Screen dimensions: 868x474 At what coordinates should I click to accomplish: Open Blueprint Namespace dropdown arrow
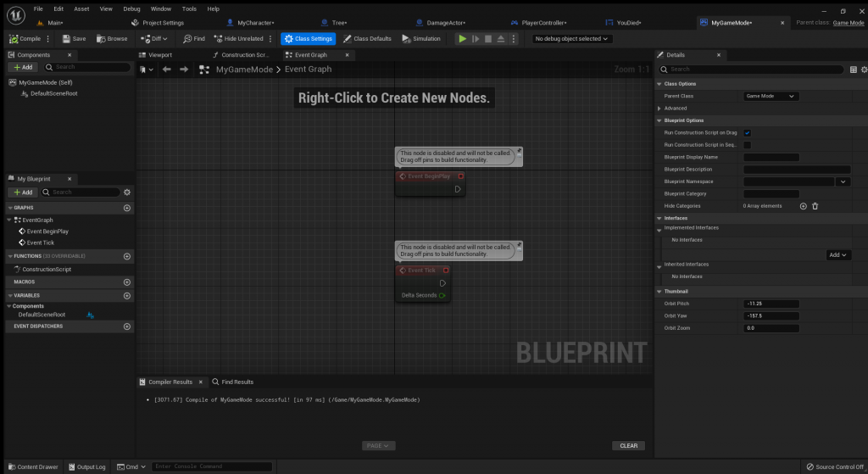tap(843, 181)
